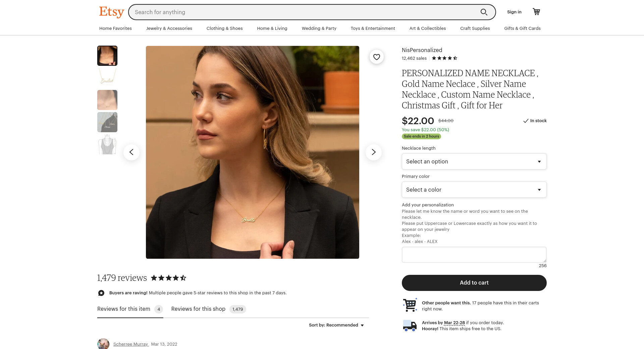Open Home & Living category
The image size is (644, 349).
coord(272,29)
